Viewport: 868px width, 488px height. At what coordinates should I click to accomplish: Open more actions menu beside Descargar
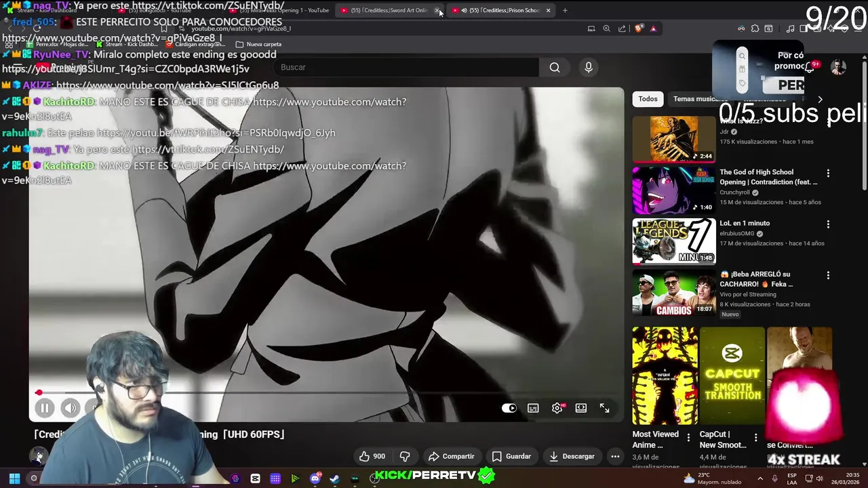pos(615,456)
